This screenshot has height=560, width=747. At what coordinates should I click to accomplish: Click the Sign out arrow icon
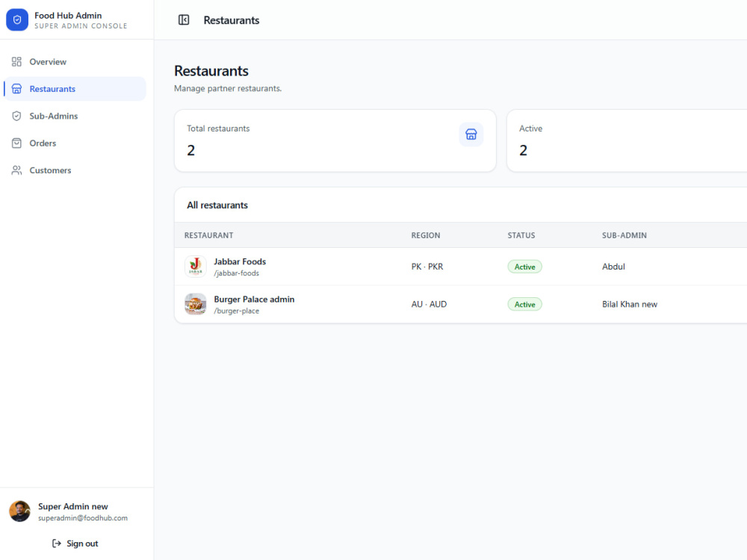click(57, 544)
